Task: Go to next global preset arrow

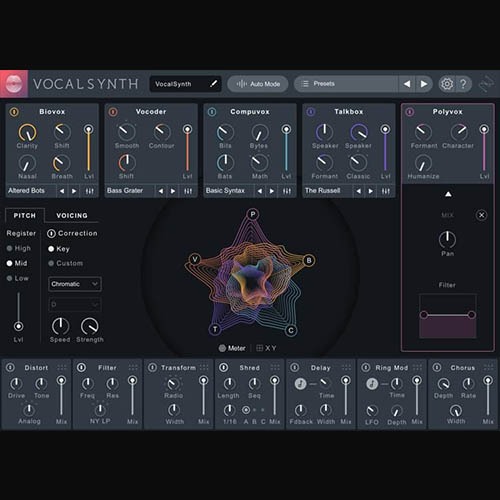Action: tap(424, 84)
